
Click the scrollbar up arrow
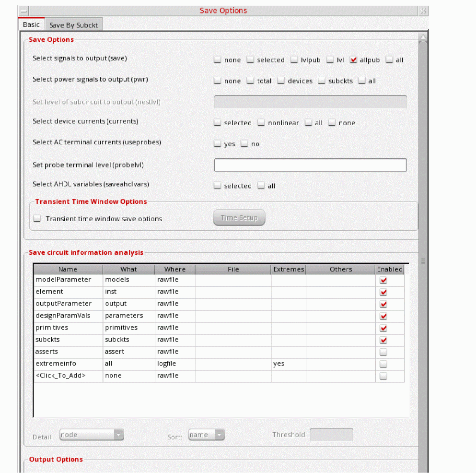423,37
